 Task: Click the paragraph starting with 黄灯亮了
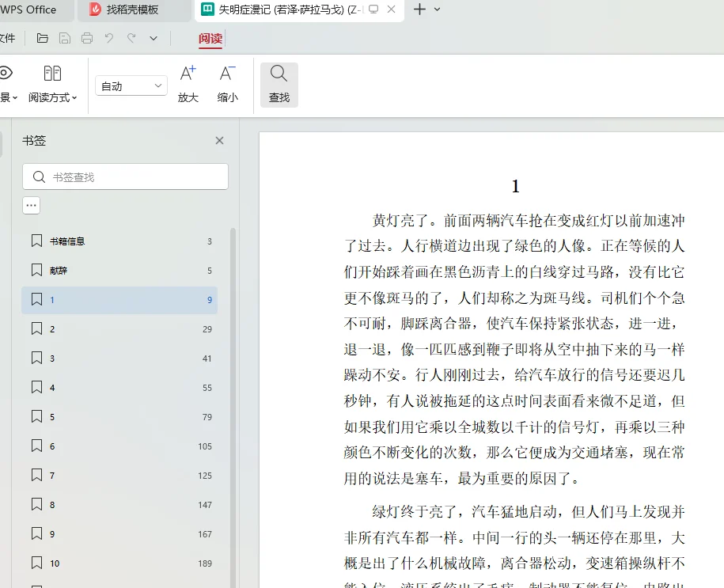coord(514,349)
